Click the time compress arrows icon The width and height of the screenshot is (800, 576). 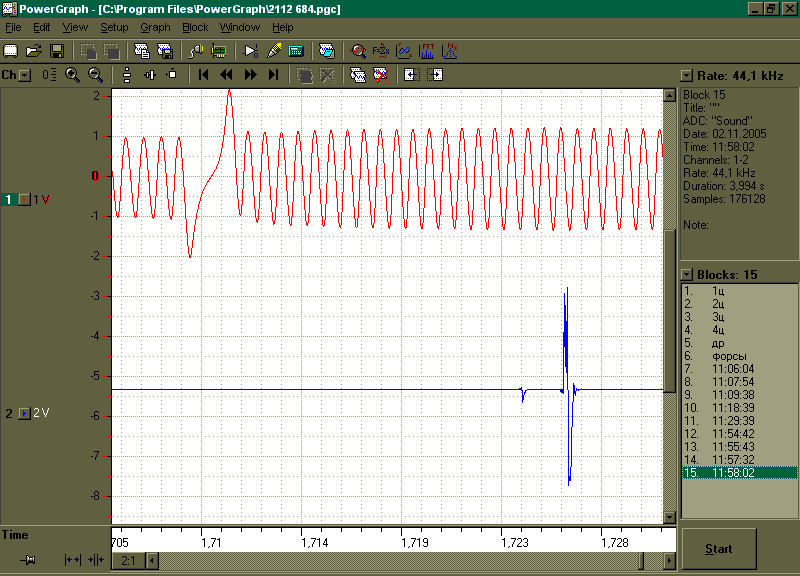tap(95, 560)
